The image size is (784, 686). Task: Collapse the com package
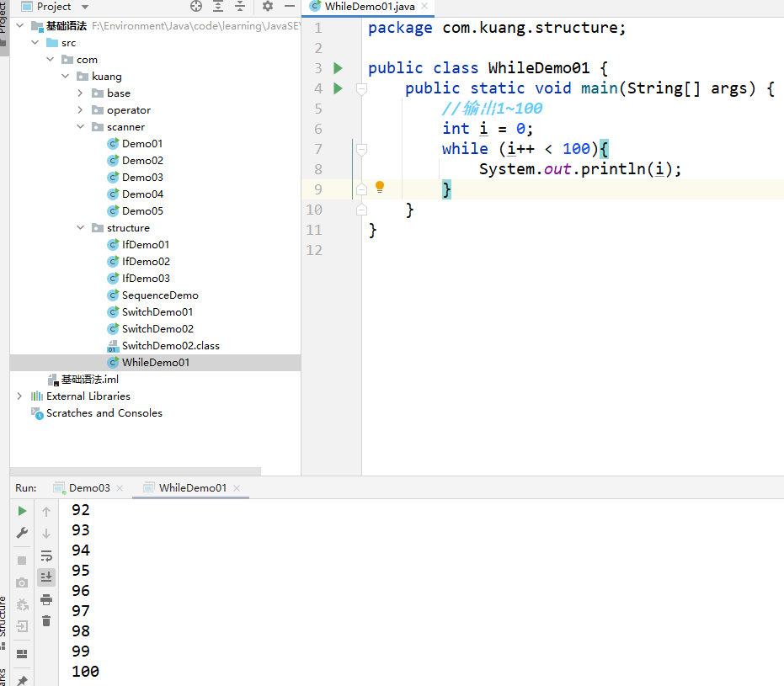(x=50, y=60)
